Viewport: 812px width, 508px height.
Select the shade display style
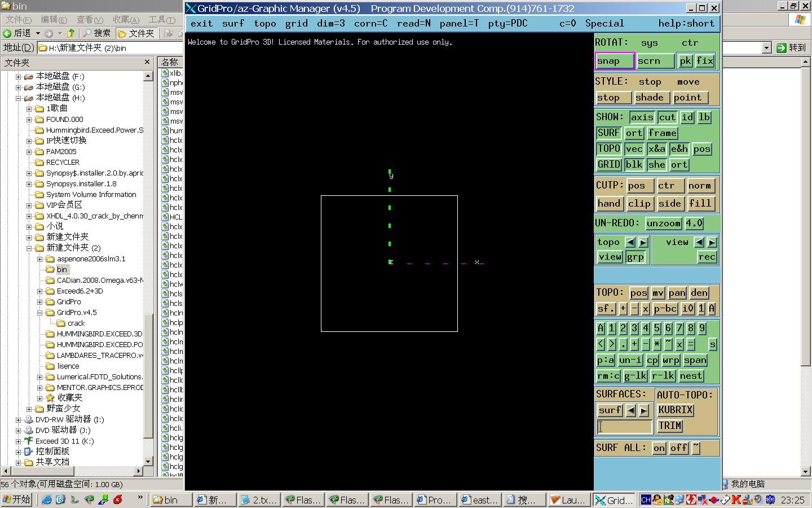point(651,97)
